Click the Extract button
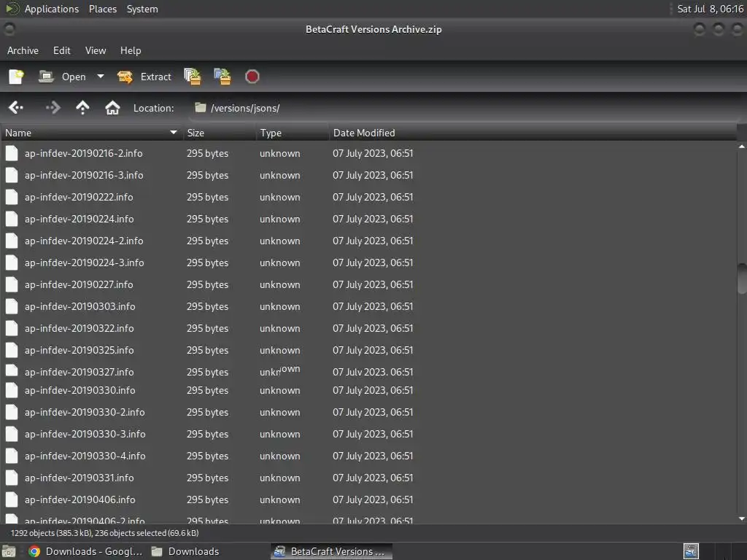 (x=144, y=77)
